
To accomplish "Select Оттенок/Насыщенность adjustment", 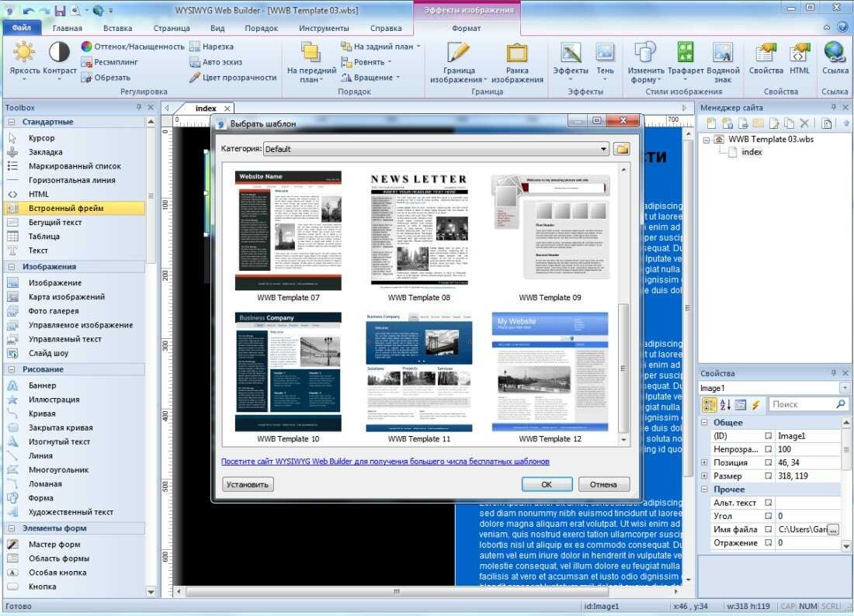I will coord(133,47).
